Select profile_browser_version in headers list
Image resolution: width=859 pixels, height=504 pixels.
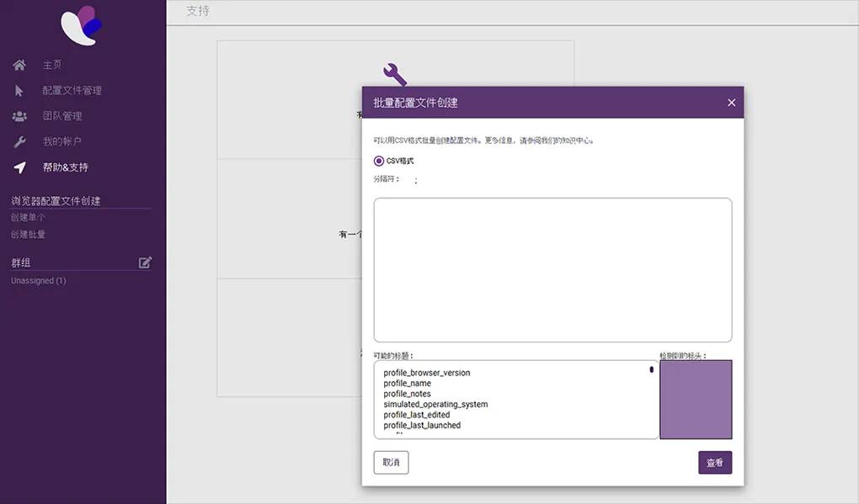pos(426,373)
